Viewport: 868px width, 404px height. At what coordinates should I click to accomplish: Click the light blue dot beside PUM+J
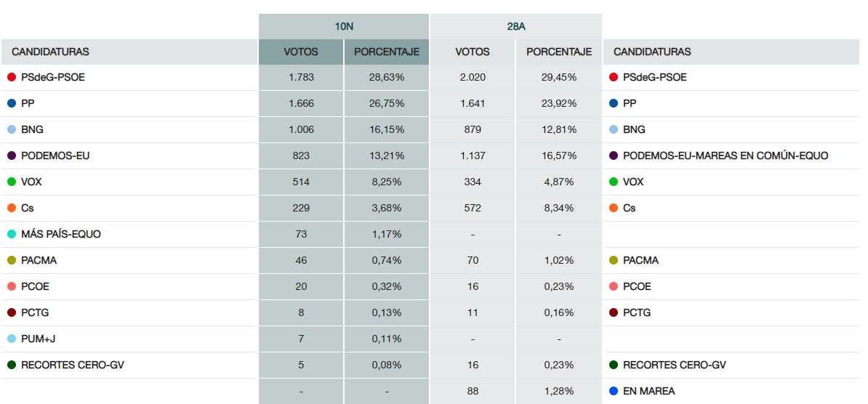point(12,339)
